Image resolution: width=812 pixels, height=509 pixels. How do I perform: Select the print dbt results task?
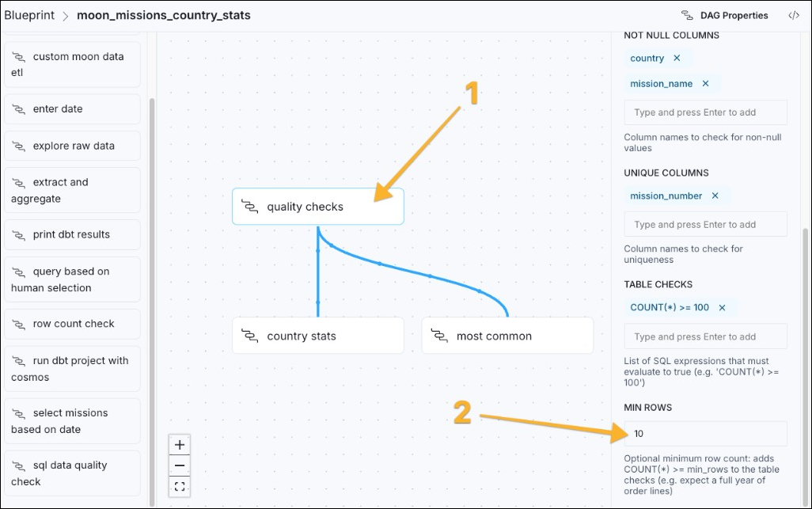point(72,234)
